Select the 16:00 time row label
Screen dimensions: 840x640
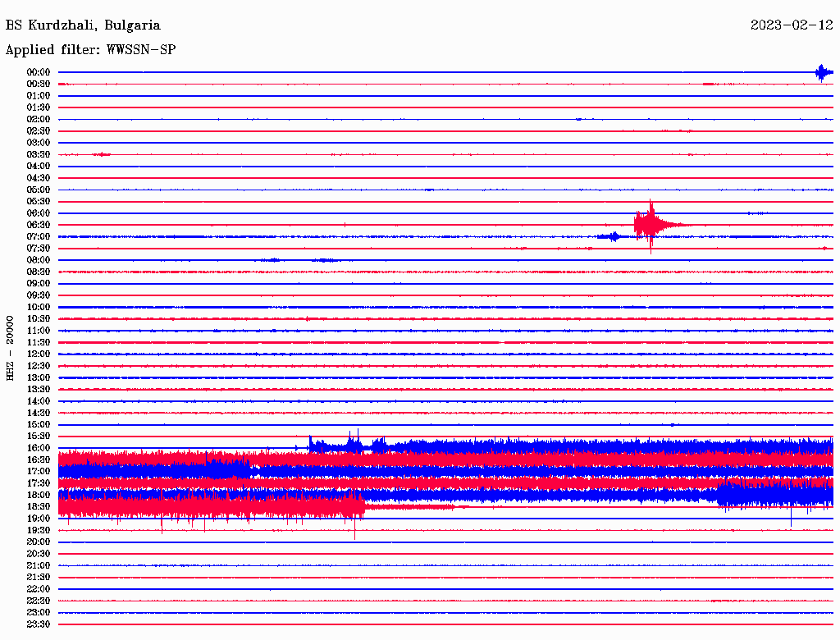(x=39, y=447)
